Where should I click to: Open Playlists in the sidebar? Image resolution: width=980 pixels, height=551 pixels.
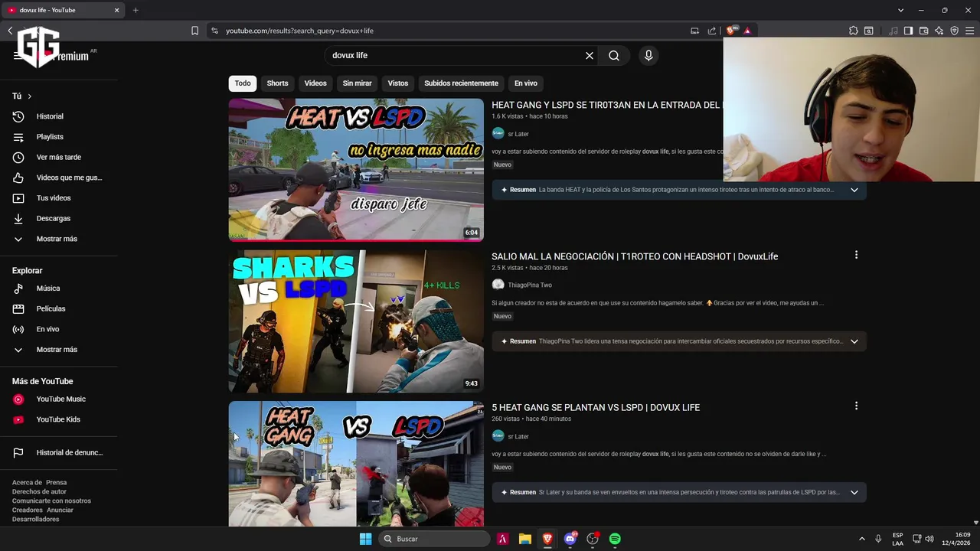[50, 137]
